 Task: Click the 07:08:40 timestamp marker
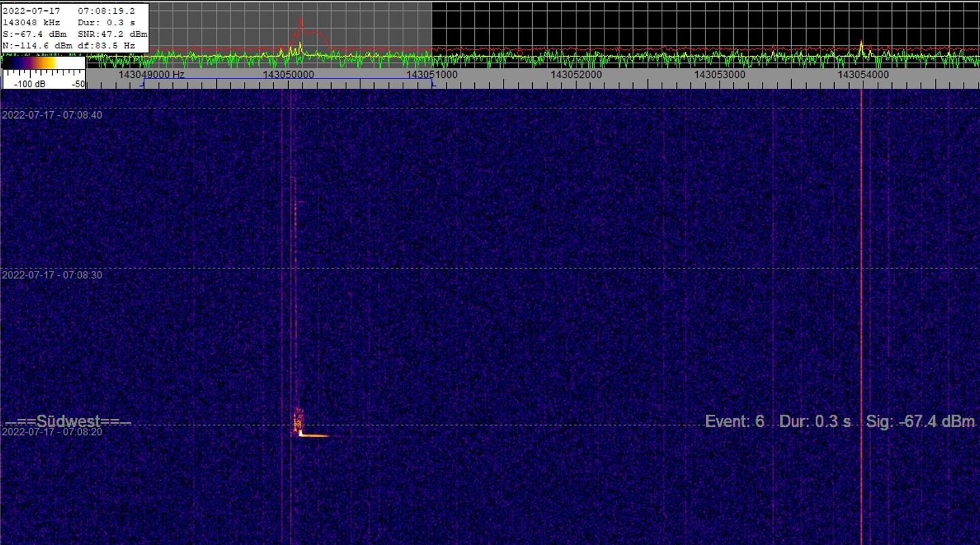[52, 115]
